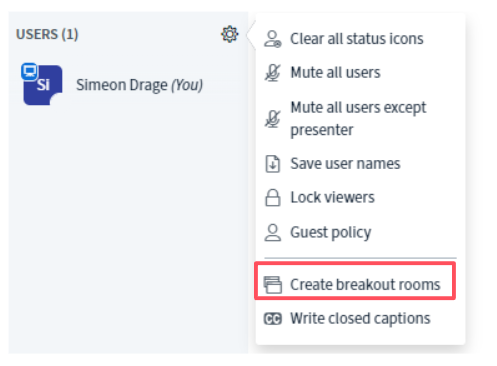Click the microphone icon beside except presenter
497x366 pixels.
(273, 119)
